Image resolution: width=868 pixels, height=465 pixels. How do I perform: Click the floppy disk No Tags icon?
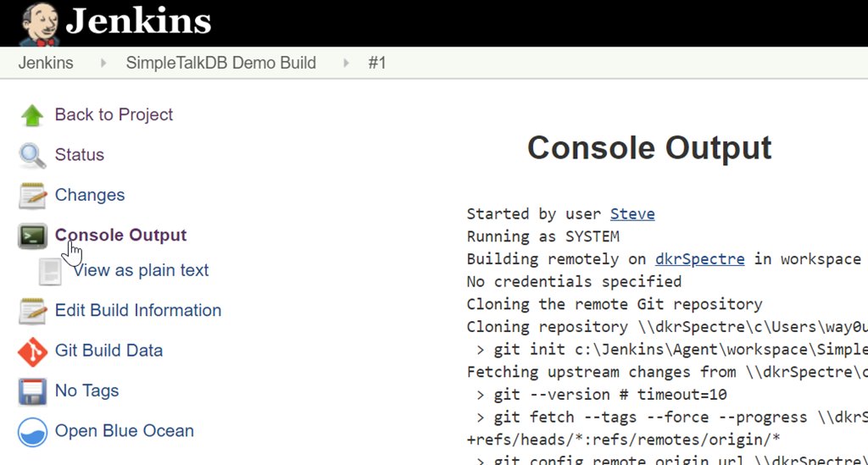click(x=32, y=391)
